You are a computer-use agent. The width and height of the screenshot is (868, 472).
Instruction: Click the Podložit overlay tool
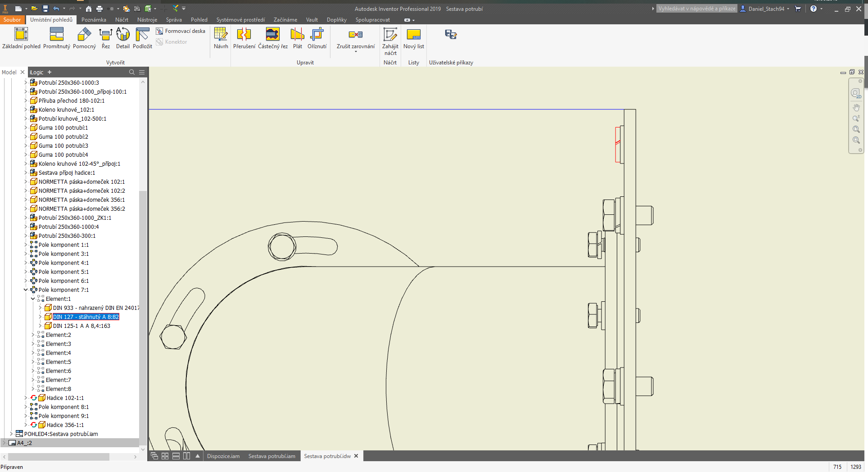142,38
